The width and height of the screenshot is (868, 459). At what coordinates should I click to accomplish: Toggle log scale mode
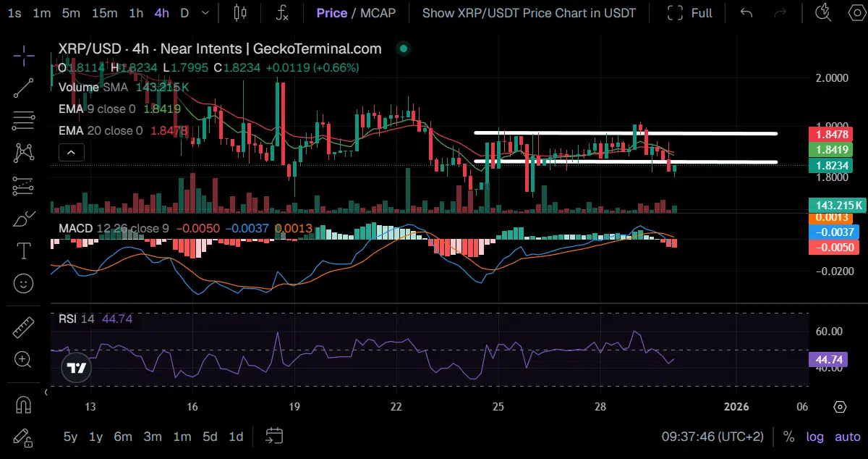[815, 437]
